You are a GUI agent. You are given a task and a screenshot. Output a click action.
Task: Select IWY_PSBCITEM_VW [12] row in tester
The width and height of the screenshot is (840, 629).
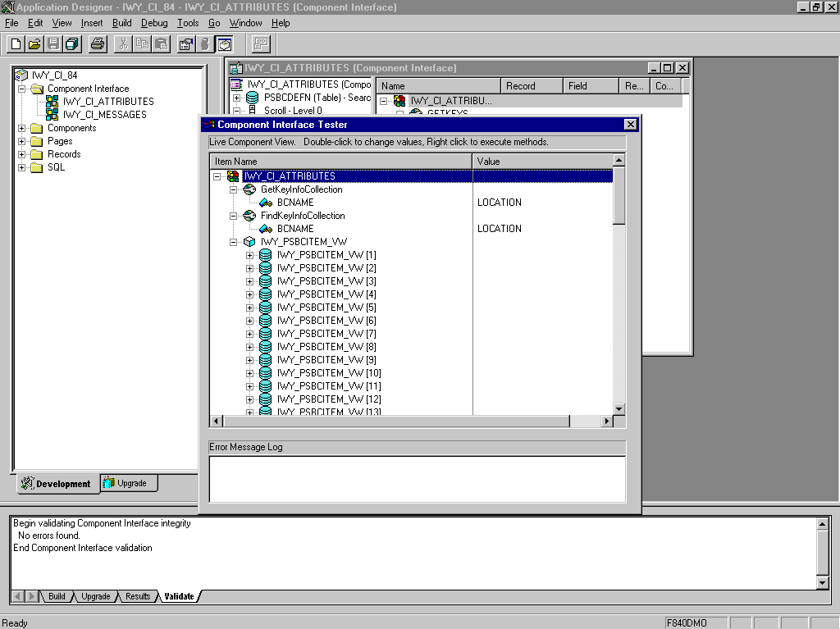click(x=329, y=399)
